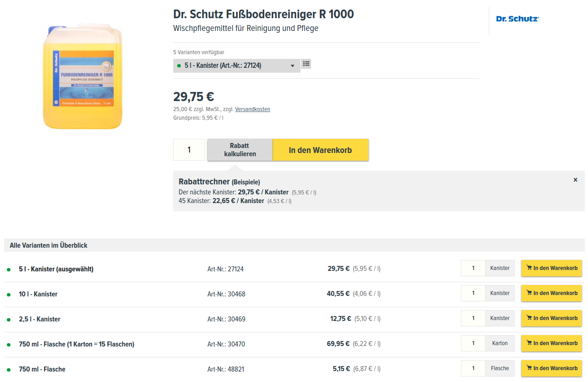This screenshot has width=588, height=382.
Task: Click the 5,15 € price
Action: point(341,369)
